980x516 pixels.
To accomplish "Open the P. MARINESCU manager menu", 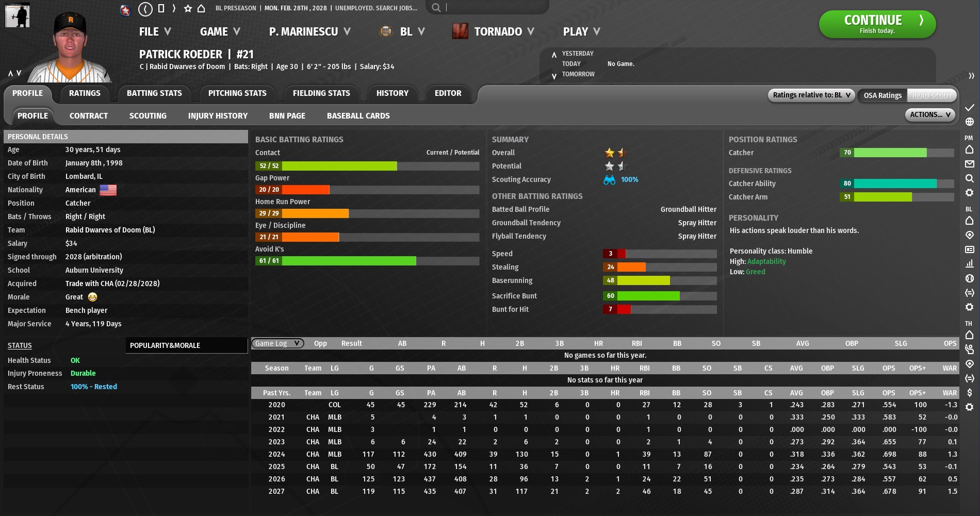I will tap(310, 31).
